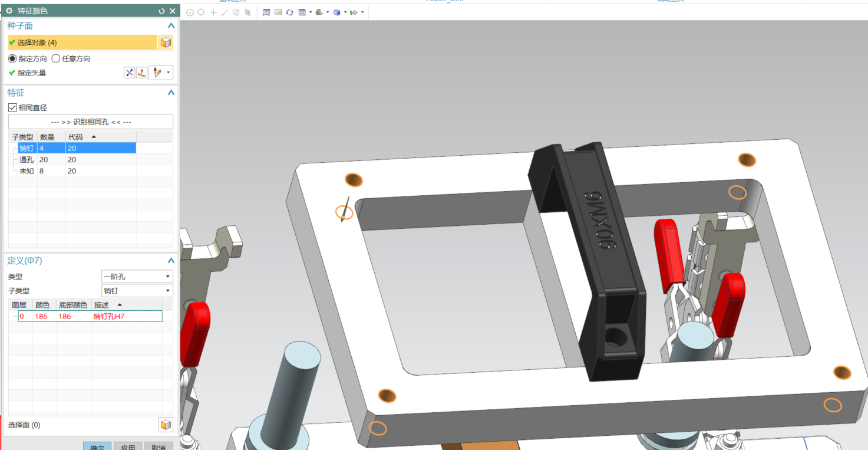Open the vector type dropdown arrow
Viewport: 868px width, 450px height.
pos(169,73)
